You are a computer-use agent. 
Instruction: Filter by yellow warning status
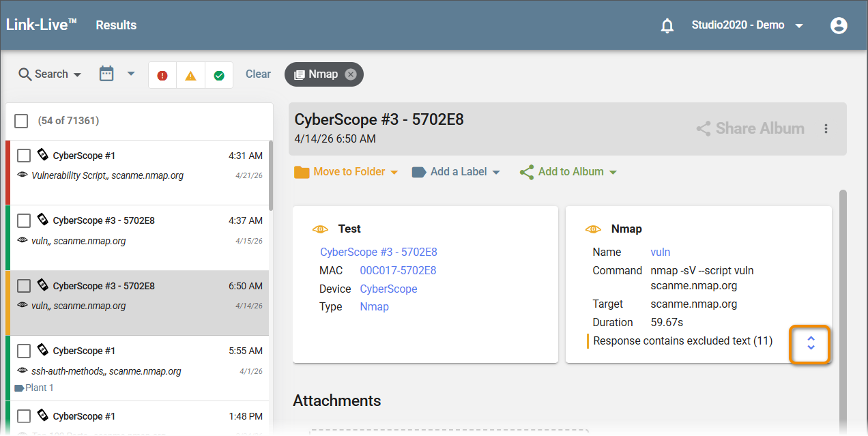tap(190, 76)
